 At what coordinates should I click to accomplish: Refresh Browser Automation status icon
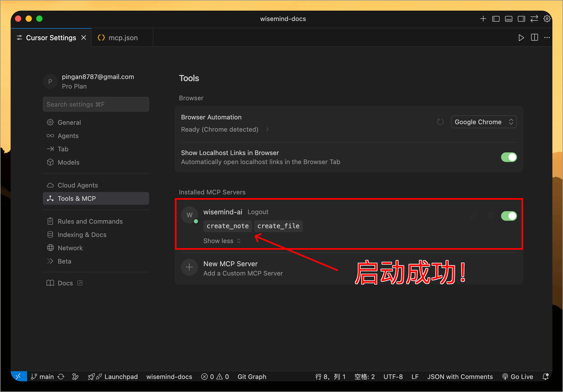(440, 122)
